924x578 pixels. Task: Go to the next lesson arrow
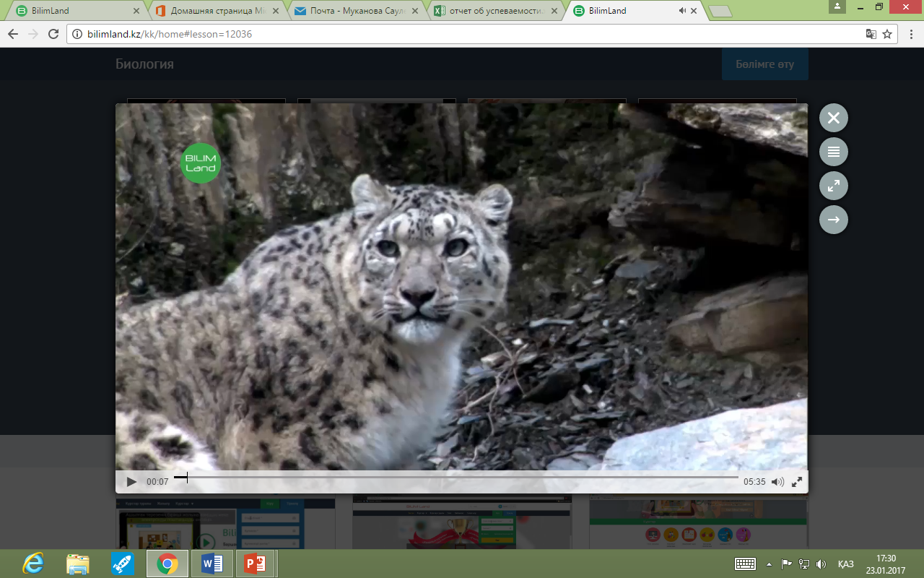coord(834,220)
